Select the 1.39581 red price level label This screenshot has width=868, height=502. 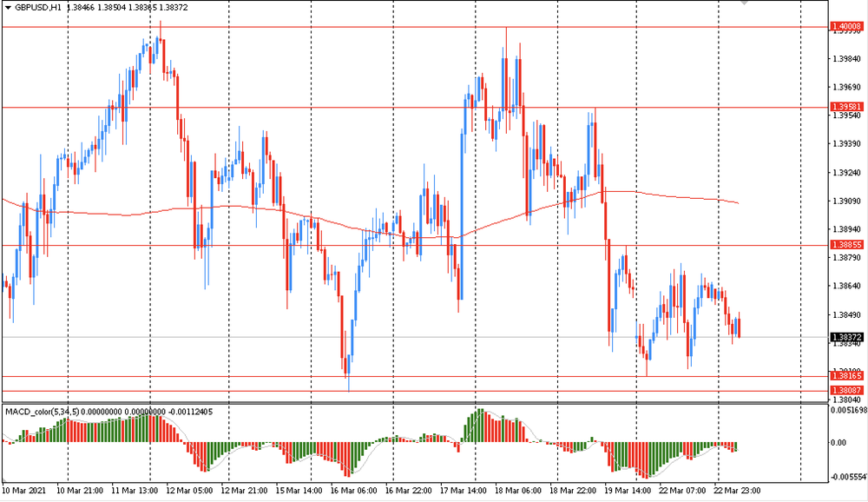tap(847, 106)
